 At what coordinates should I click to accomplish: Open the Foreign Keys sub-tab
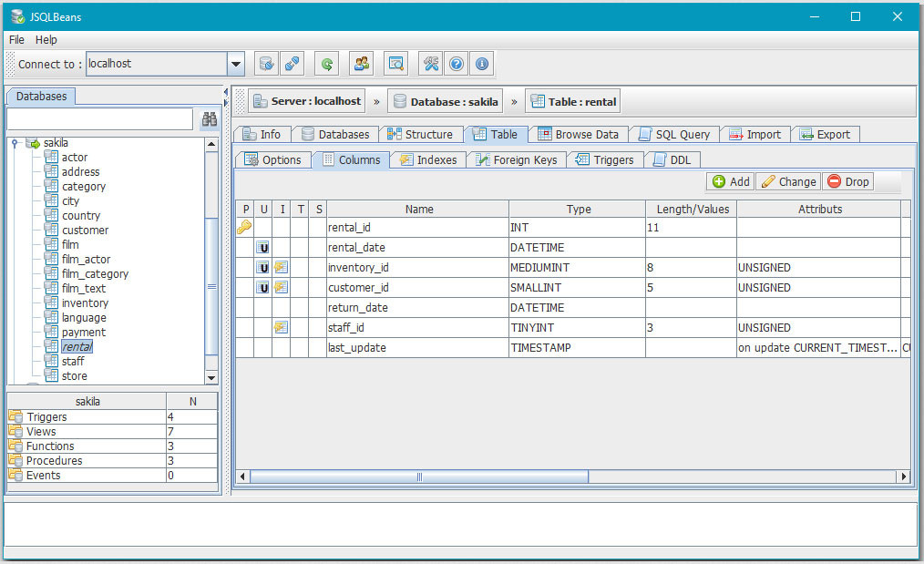click(x=517, y=159)
